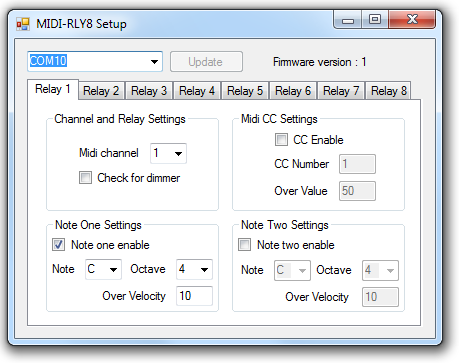Click the Note One Settings group title
The height and width of the screenshot is (363, 459).
(98, 225)
